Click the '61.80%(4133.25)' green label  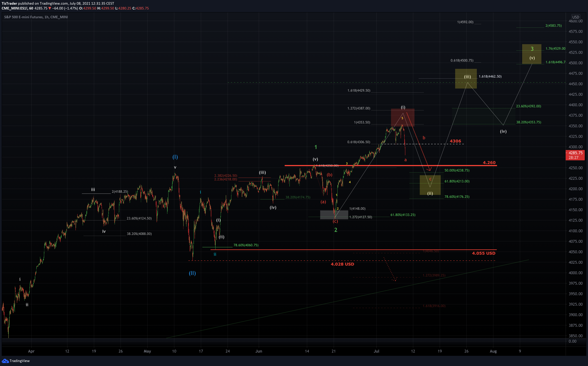pos(403,215)
